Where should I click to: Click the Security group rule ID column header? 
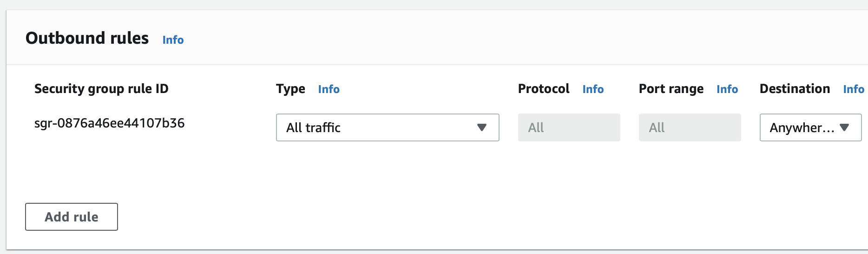[101, 89]
